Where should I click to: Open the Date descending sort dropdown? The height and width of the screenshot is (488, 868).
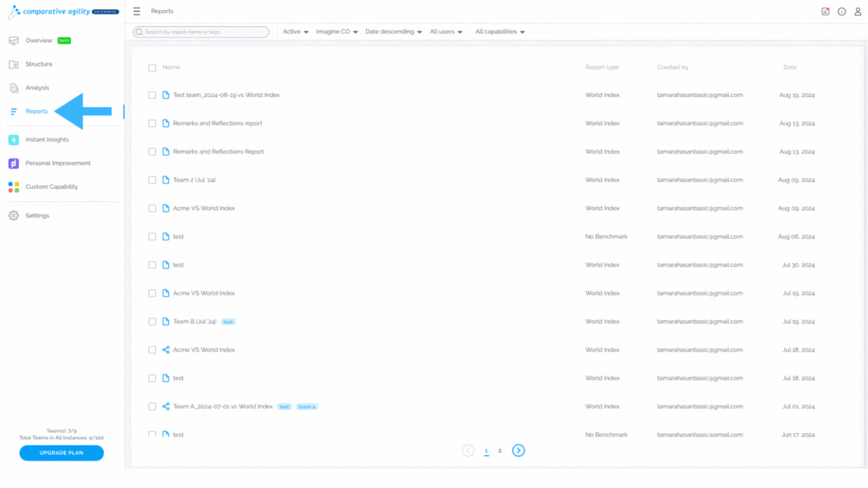(393, 32)
